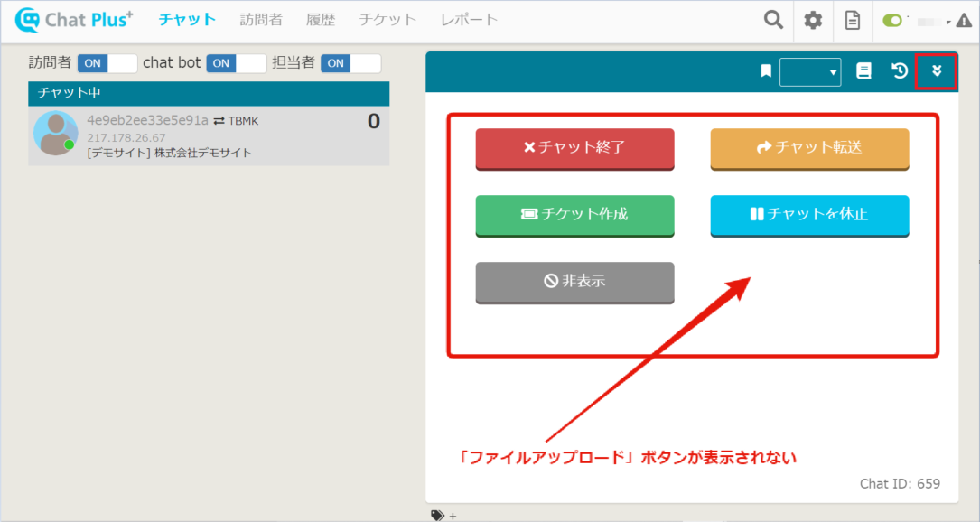Switch the green online status toggle

893,21
